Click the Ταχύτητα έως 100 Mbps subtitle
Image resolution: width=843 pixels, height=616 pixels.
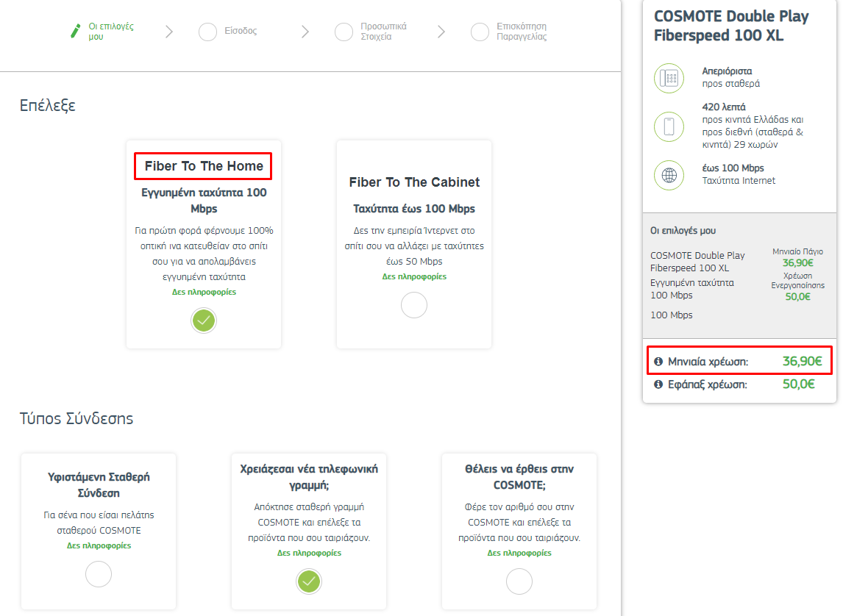[414, 208]
